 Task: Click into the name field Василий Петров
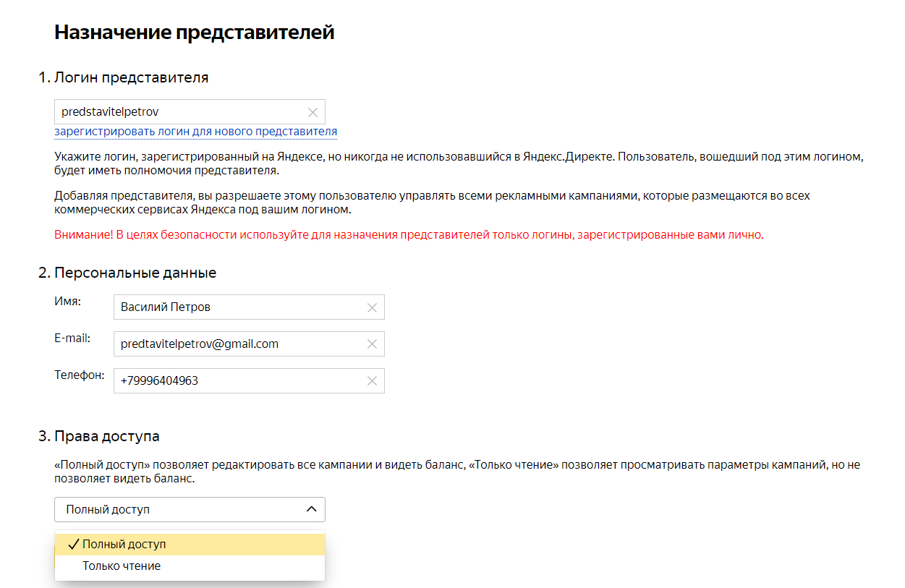(x=239, y=307)
